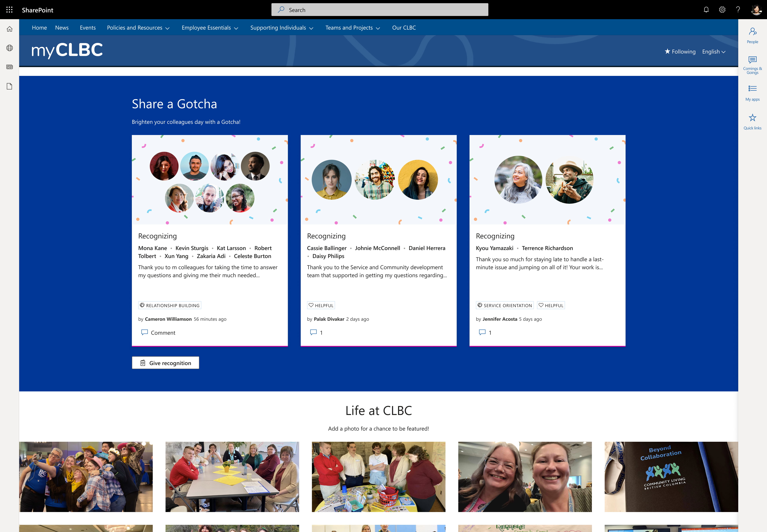Open the People search panel
Image resolution: width=767 pixels, height=532 pixels.
752,34
